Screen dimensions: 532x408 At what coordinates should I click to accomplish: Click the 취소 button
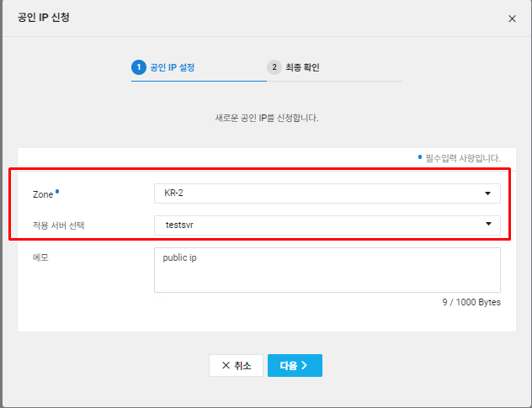tap(236, 365)
